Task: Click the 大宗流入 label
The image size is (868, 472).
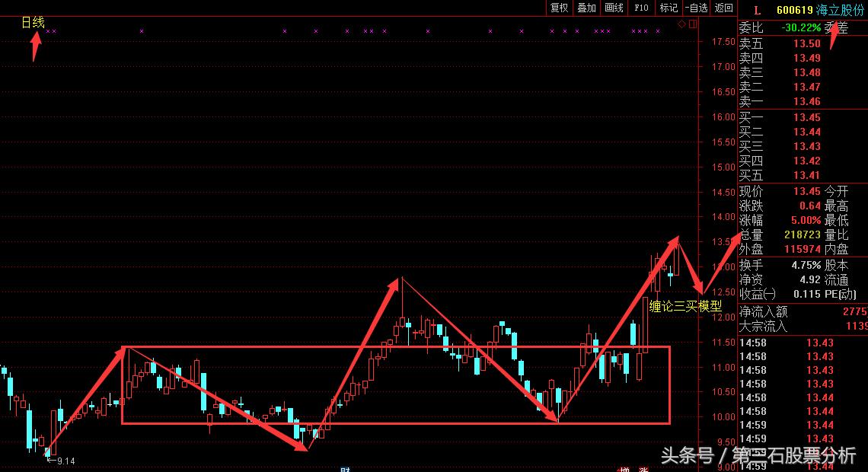Action: [x=763, y=327]
